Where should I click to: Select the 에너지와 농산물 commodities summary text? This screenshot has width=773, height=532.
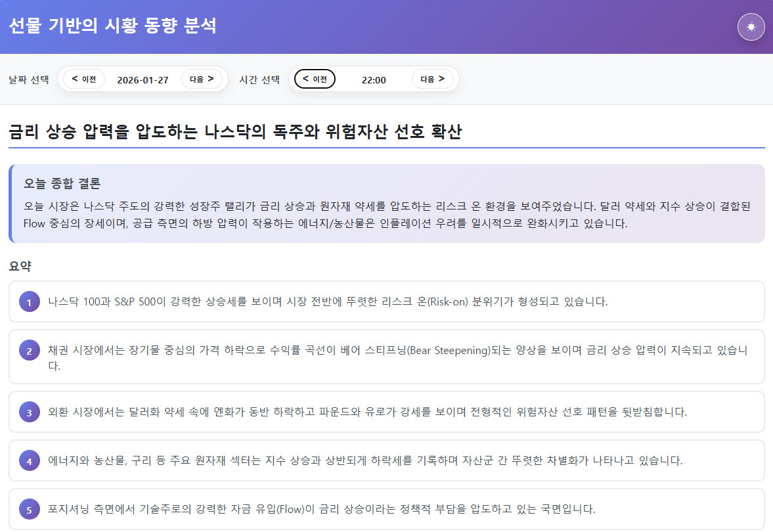pos(365,461)
